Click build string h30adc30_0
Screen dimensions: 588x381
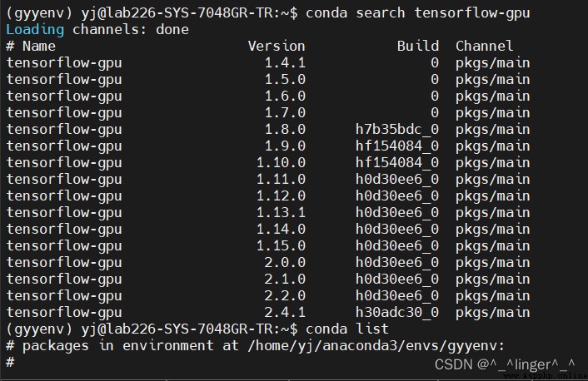click(x=397, y=312)
